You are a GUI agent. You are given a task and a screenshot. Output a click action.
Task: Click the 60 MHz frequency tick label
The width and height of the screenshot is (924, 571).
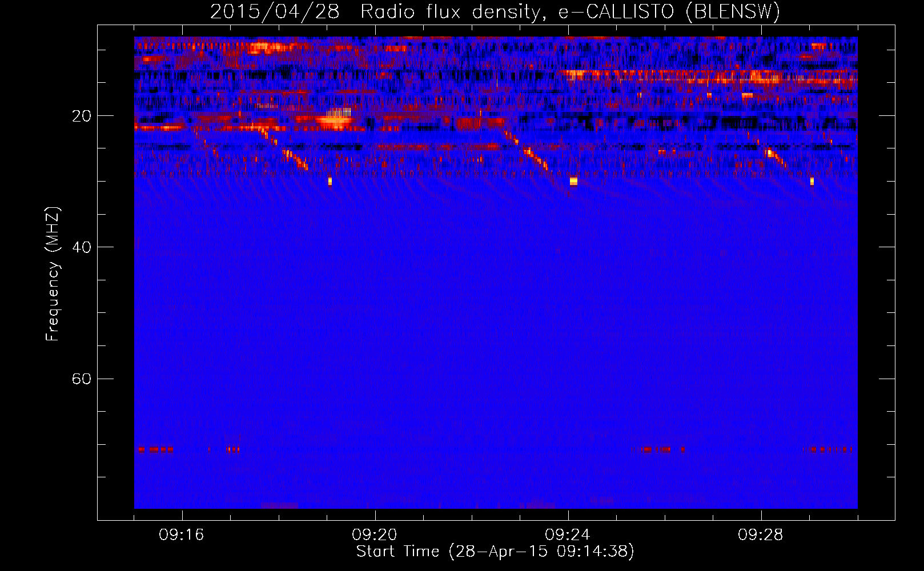point(81,379)
